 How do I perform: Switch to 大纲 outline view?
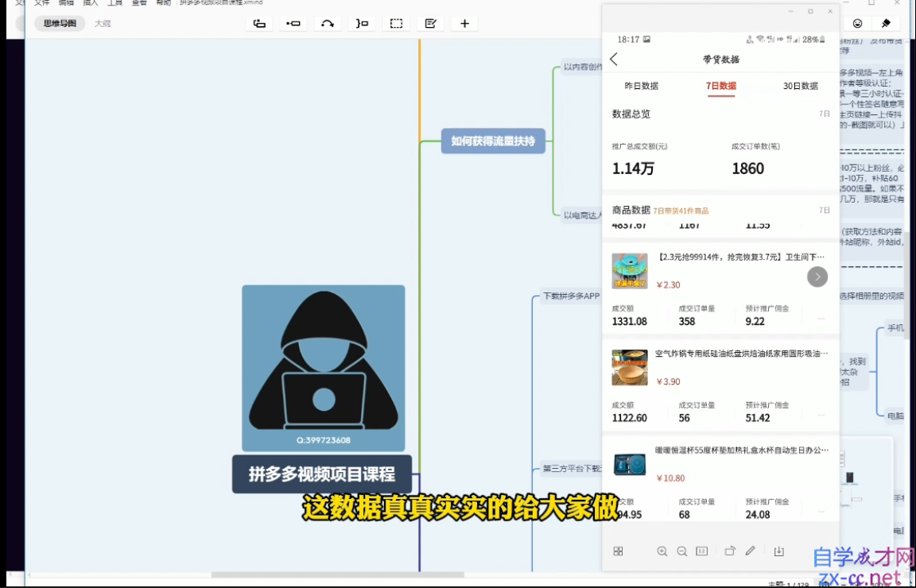(103, 23)
